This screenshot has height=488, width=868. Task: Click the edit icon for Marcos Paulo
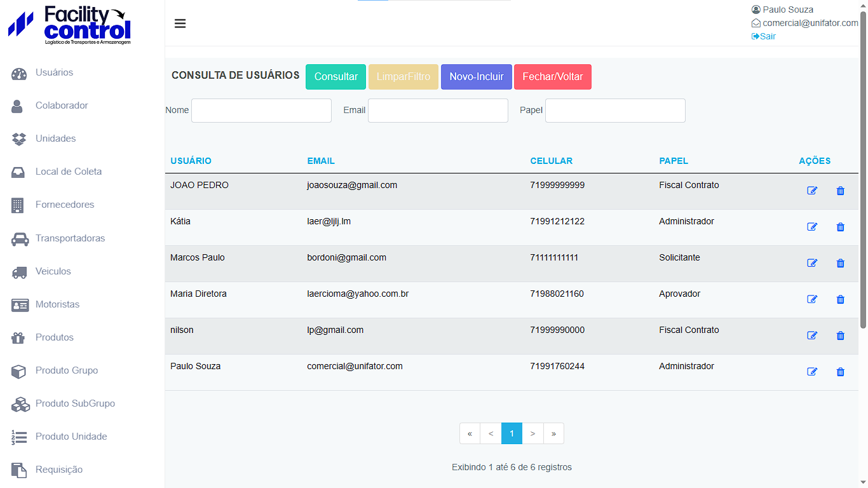pos(811,263)
